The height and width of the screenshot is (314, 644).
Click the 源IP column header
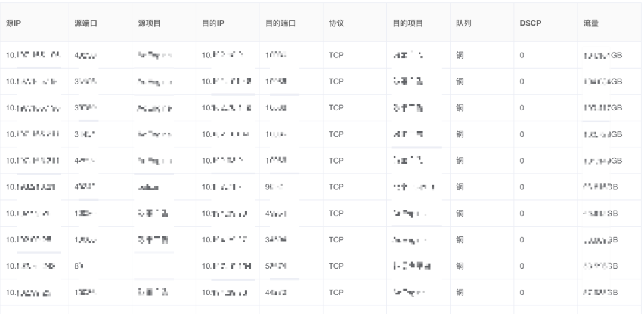(x=13, y=23)
